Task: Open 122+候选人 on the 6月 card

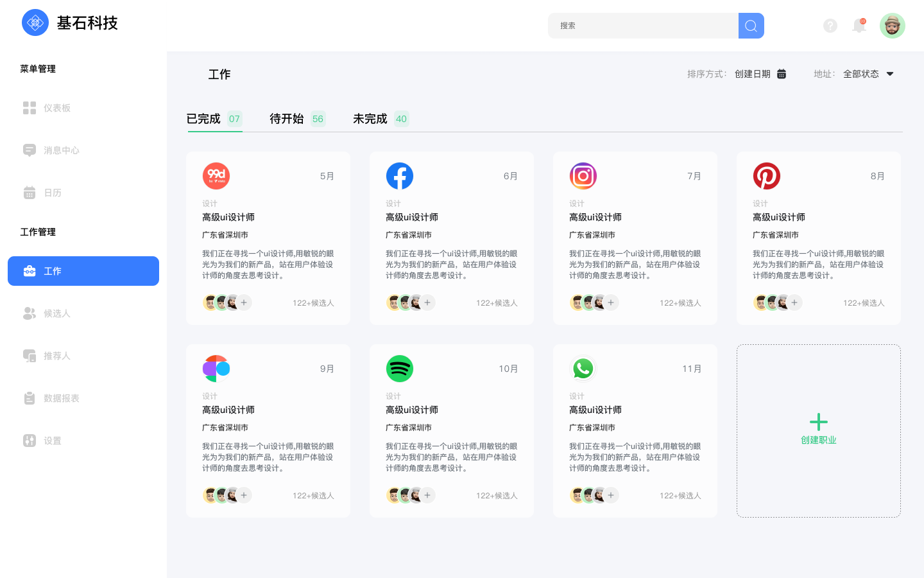Action: pyautogui.click(x=497, y=303)
